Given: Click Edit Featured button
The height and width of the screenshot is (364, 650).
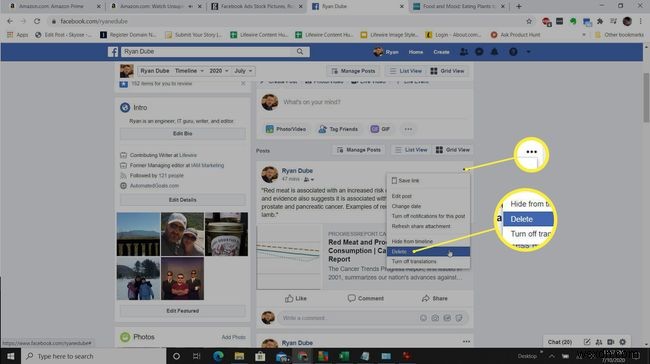Looking at the screenshot, I should [x=182, y=311].
